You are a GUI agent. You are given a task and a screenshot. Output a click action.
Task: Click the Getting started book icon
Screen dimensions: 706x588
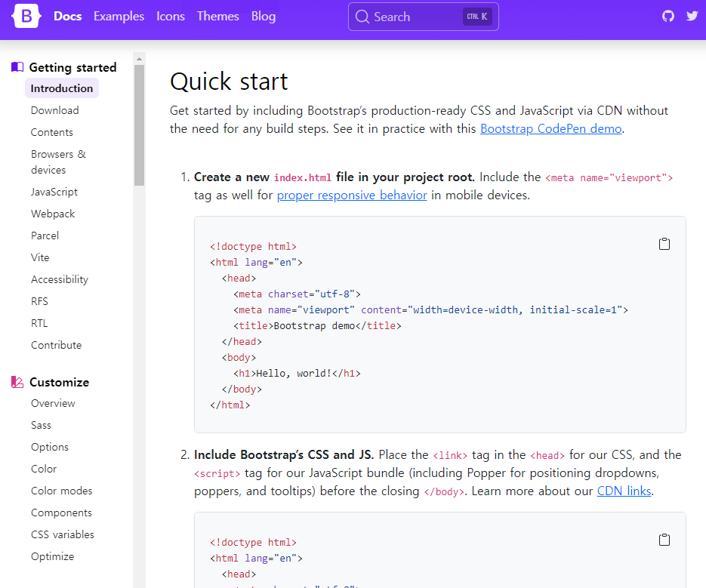(x=17, y=67)
